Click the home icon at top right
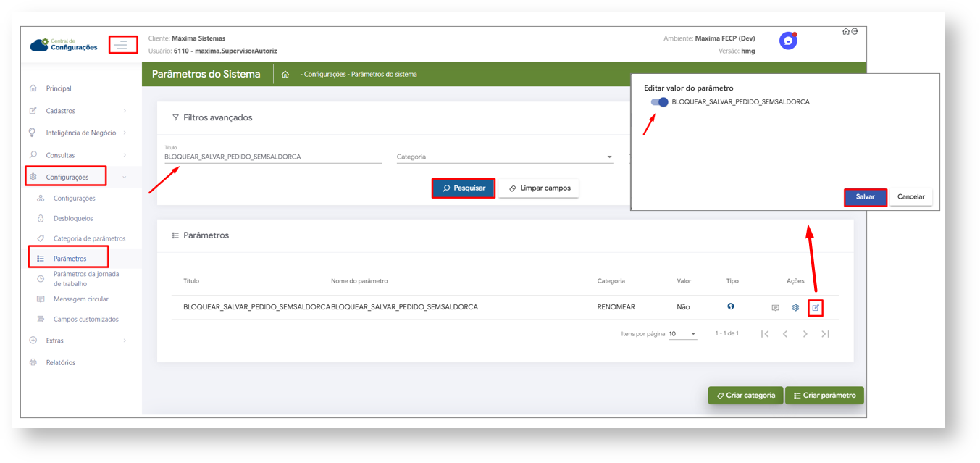The width and height of the screenshot is (980, 463). coord(845,32)
